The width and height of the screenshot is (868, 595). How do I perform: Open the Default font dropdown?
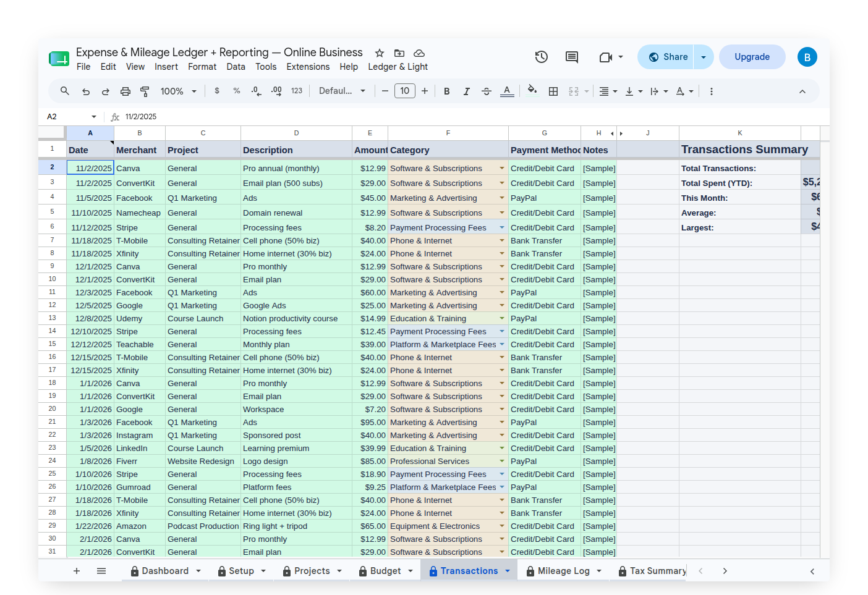pos(342,91)
